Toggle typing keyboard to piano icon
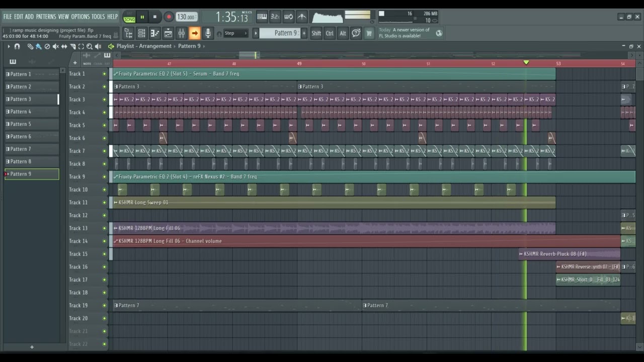 (x=262, y=17)
